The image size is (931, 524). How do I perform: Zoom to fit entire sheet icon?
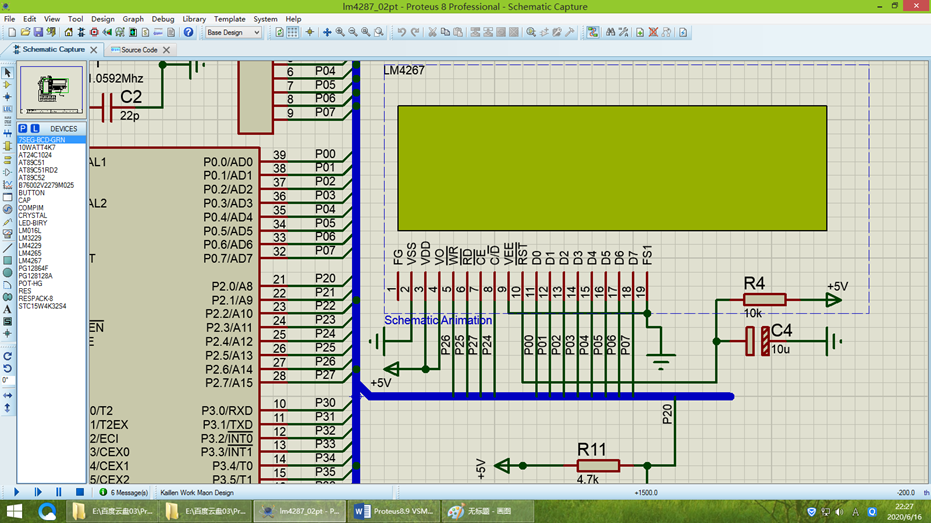366,33
